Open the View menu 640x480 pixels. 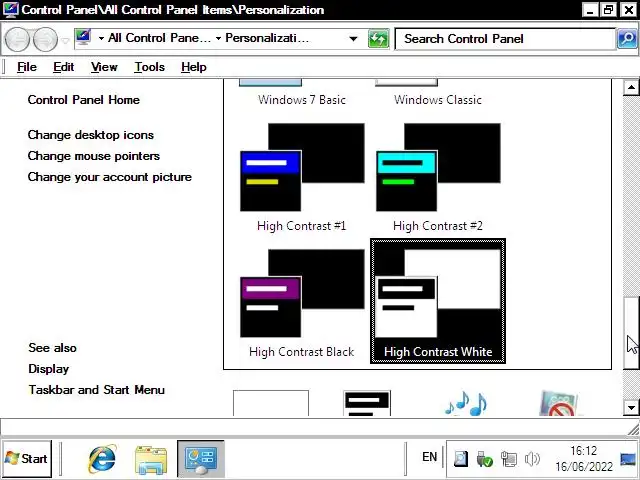[104, 67]
